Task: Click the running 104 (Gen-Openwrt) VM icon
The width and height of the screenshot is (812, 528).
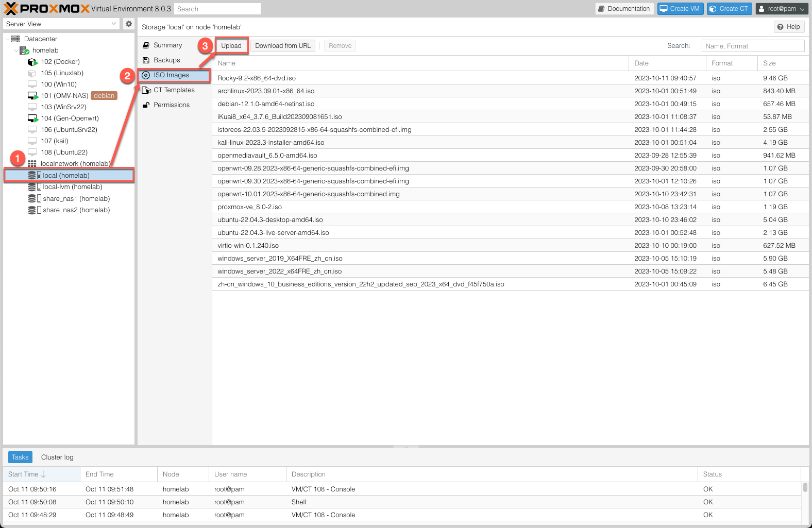Action: [x=32, y=118]
